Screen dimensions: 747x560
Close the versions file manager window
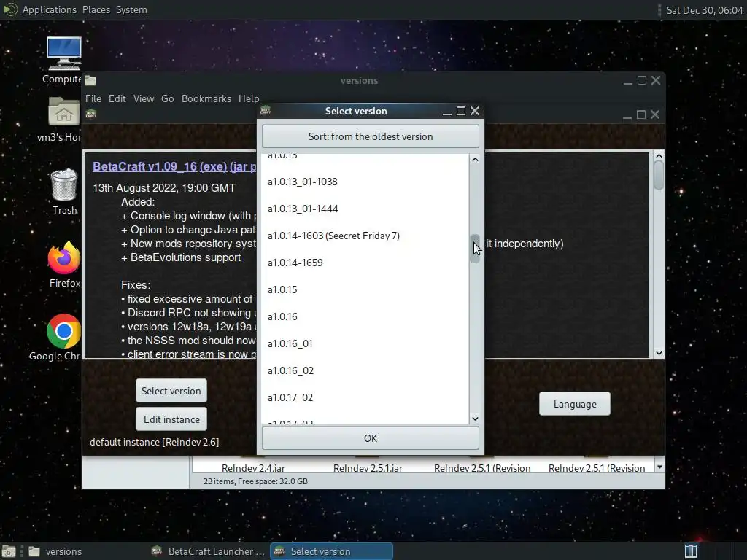[656, 80]
